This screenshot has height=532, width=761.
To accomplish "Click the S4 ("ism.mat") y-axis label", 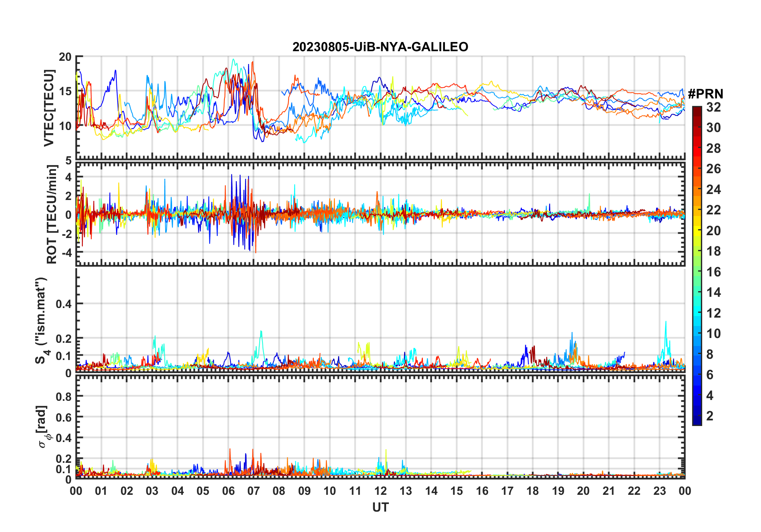I will pos(41,320).
